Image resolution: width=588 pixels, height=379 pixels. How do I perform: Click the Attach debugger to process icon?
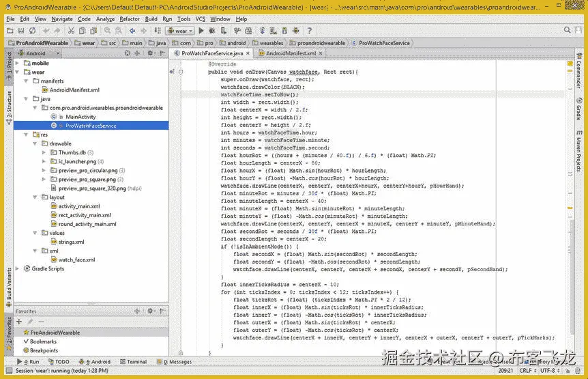[224, 31]
